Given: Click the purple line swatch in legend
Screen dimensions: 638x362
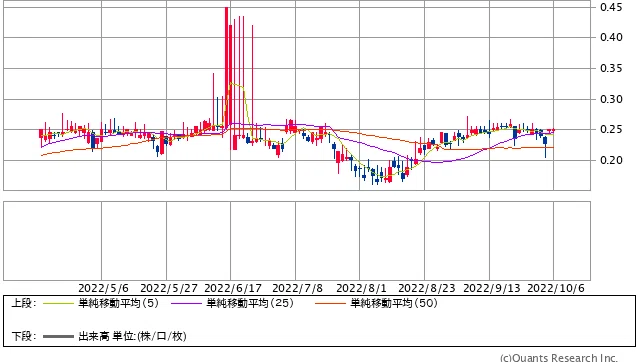Looking at the screenshot, I should [186, 303].
